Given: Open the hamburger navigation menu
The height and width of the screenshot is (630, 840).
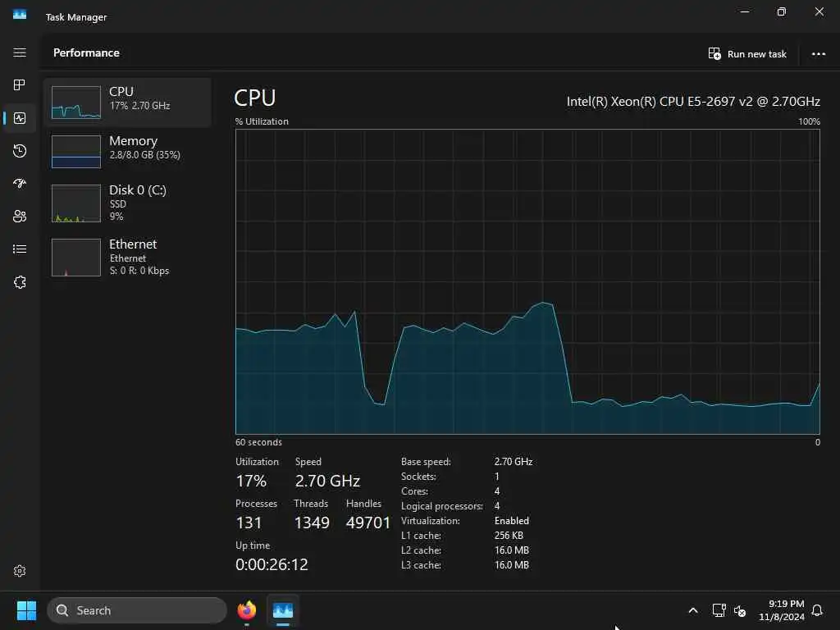Looking at the screenshot, I should (20, 52).
